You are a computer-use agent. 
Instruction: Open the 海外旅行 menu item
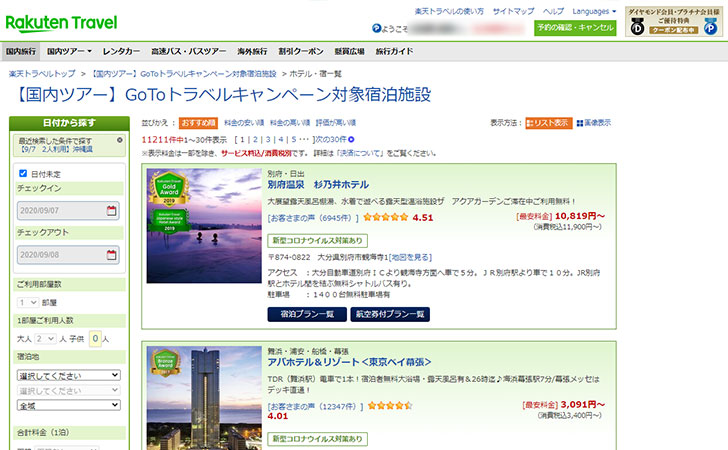(x=252, y=52)
